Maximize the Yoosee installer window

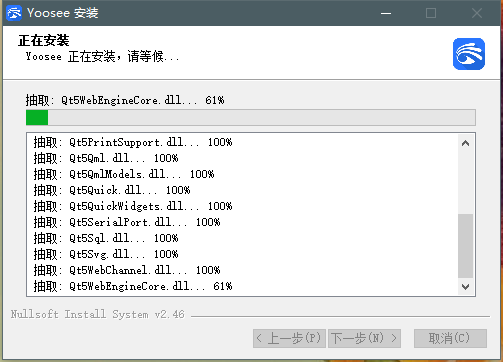point(431,13)
